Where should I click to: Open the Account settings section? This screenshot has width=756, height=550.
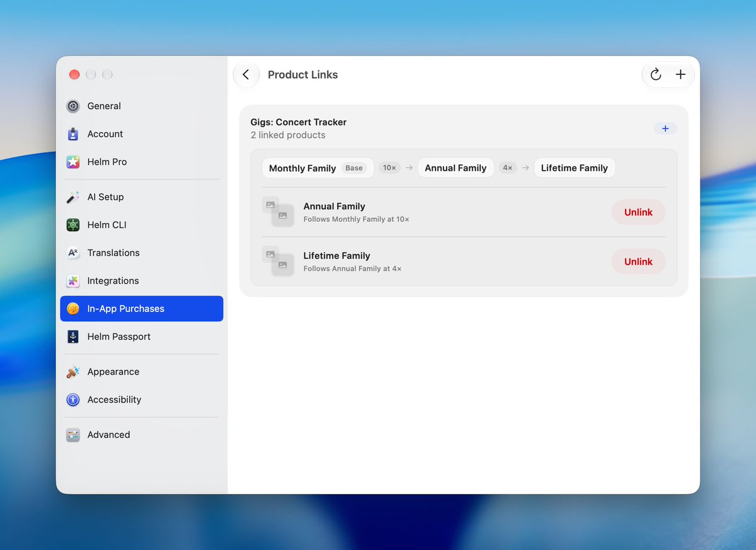coord(142,134)
